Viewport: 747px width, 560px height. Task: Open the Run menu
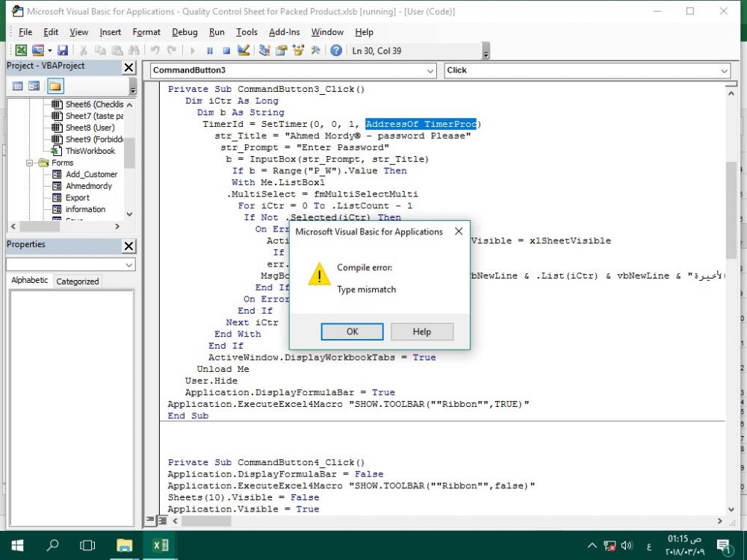pyautogui.click(x=217, y=32)
